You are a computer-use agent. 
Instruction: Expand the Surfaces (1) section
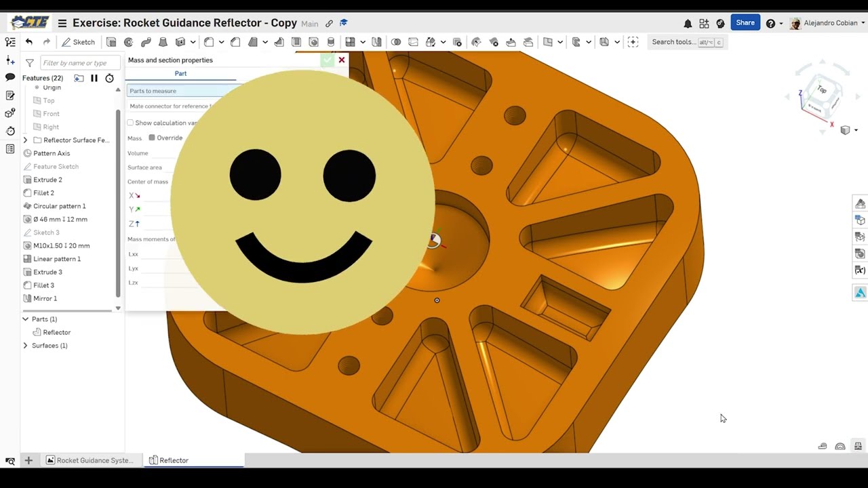pyautogui.click(x=26, y=346)
